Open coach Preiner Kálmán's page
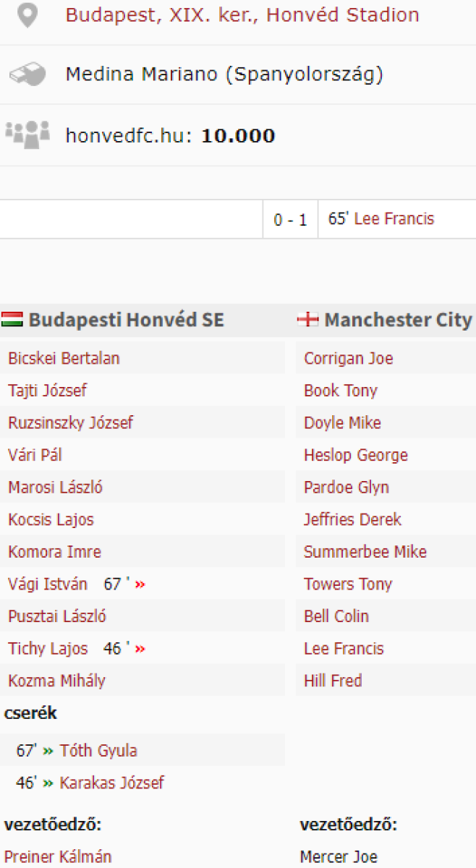The width and height of the screenshot is (476, 868). (58, 857)
